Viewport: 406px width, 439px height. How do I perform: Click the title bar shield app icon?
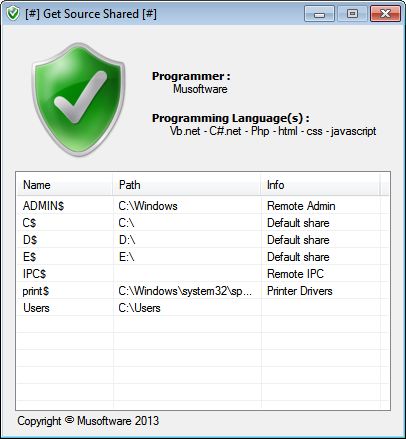point(13,14)
